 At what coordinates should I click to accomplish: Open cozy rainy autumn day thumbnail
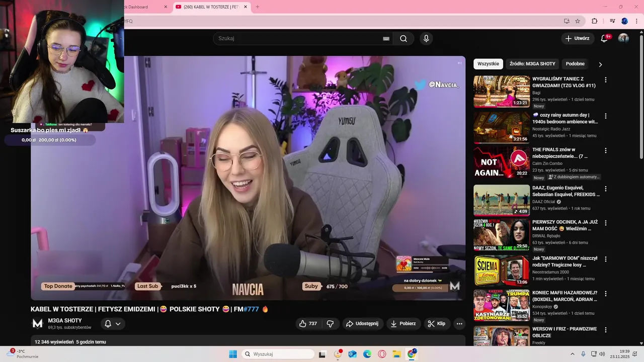(502, 127)
